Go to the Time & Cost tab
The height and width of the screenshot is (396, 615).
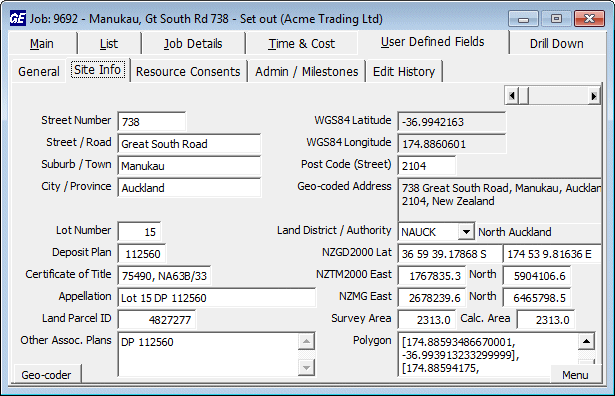(x=301, y=44)
